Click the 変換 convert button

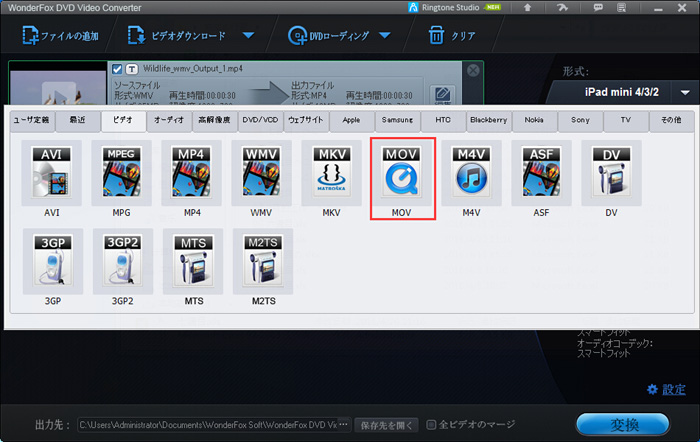tap(623, 424)
